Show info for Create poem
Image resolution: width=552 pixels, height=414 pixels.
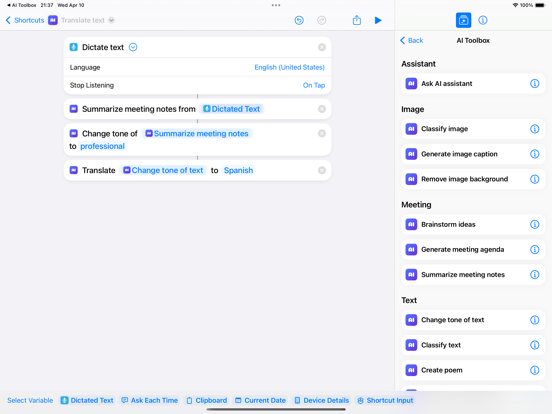point(534,370)
